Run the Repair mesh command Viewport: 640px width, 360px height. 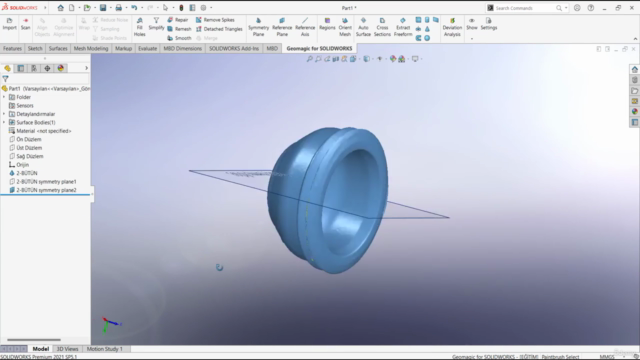[178, 20]
